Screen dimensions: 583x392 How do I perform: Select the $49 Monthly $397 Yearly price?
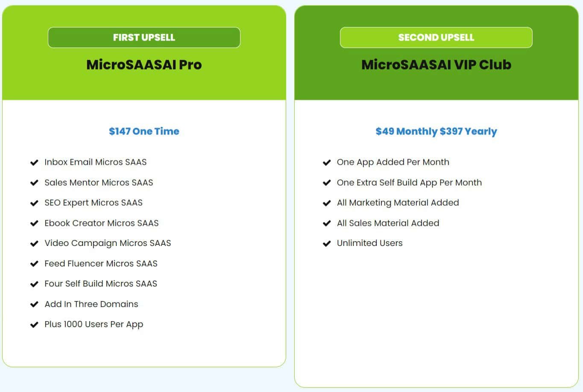436,131
